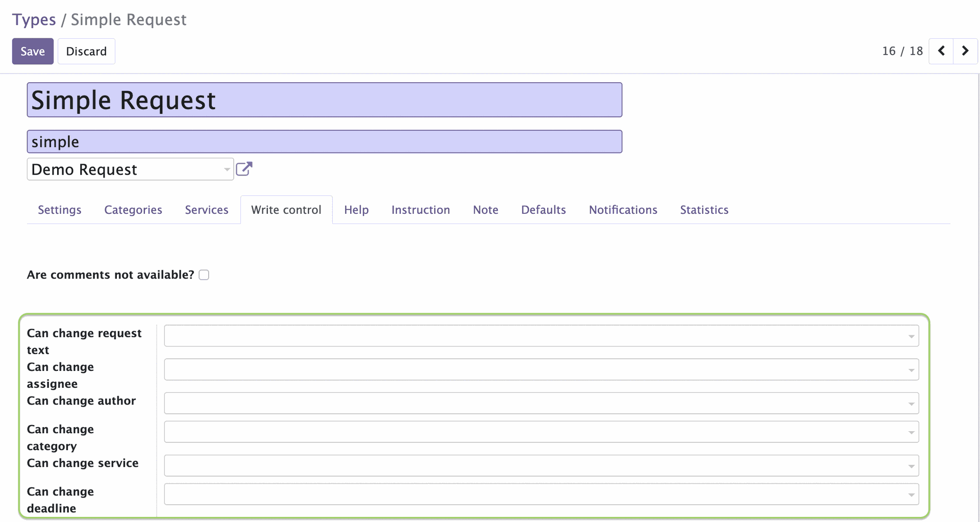Click the Simple Request name field

click(325, 100)
